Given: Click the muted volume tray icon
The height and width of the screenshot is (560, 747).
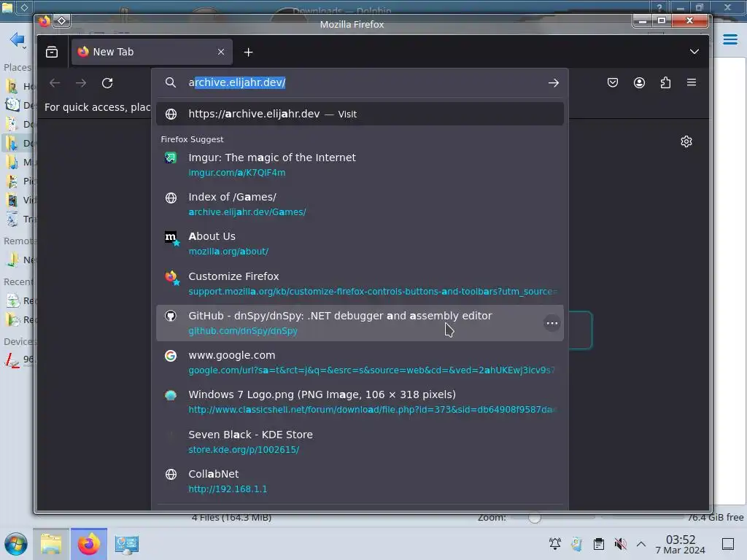Looking at the screenshot, I should pyautogui.click(x=620, y=544).
